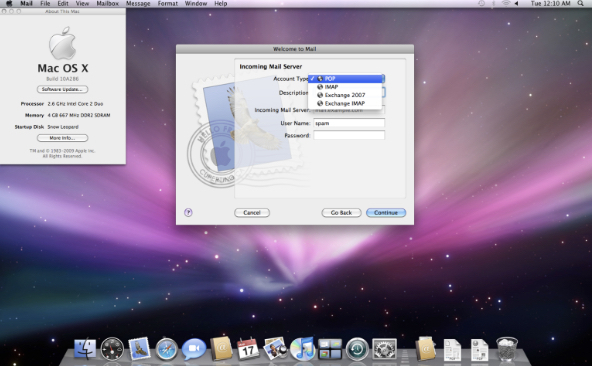Click More Info in About This Mac

pos(62,138)
